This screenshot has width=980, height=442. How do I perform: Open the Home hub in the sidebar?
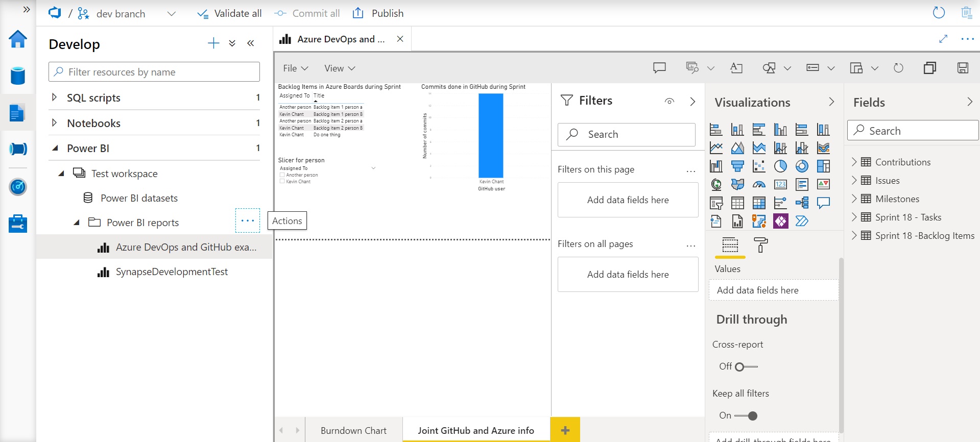[x=18, y=39]
